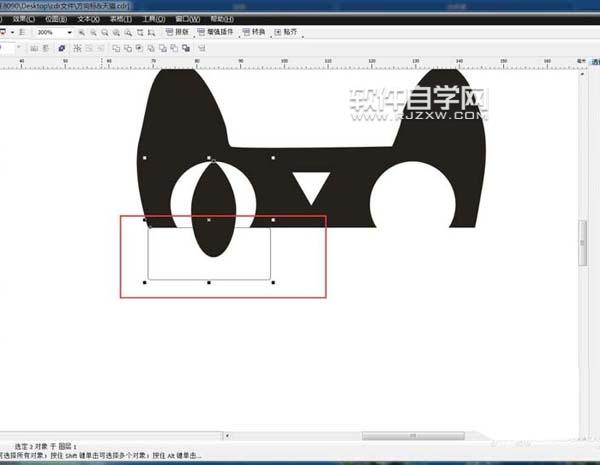Click the white triangle nose shape

pyautogui.click(x=311, y=185)
